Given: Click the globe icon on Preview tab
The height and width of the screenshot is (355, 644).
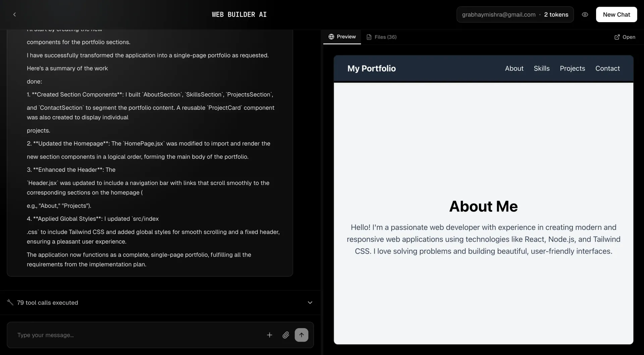Looking at the screenshot, I should pos(331,37).
